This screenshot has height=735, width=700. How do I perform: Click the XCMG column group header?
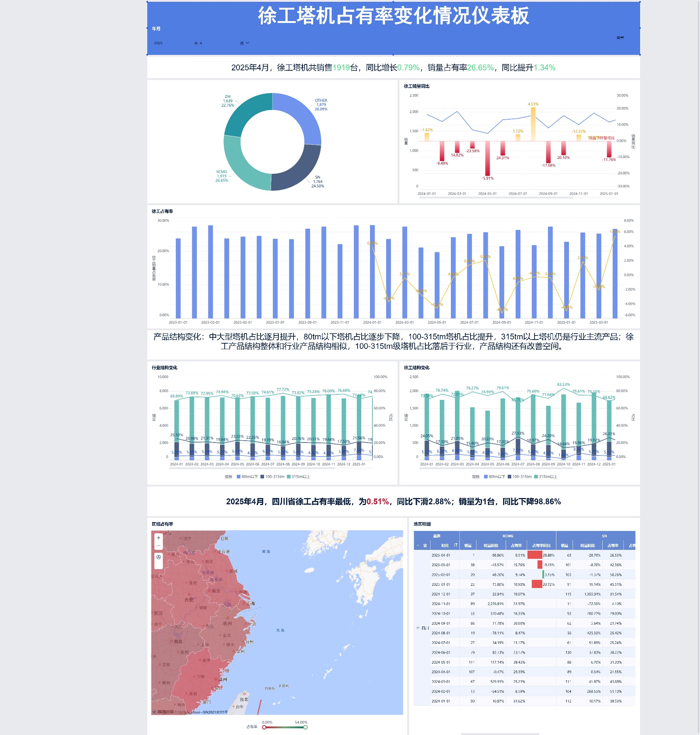508,536
